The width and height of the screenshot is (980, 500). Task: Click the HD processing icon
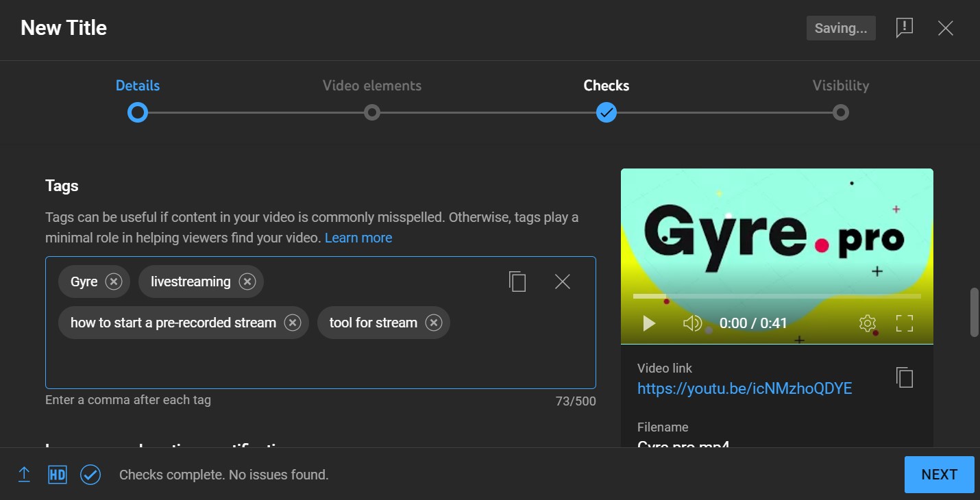click(x=58, y=475)
